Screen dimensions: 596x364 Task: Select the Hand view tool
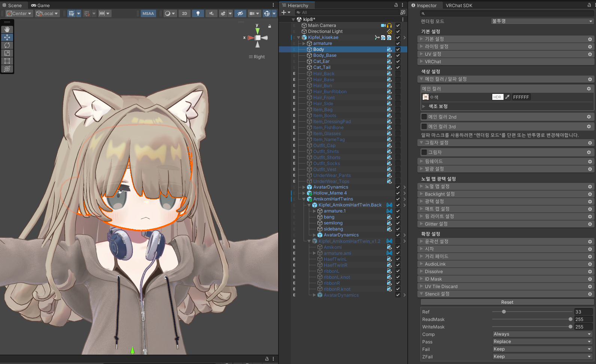pyautogui.click(x=7, y=29)
